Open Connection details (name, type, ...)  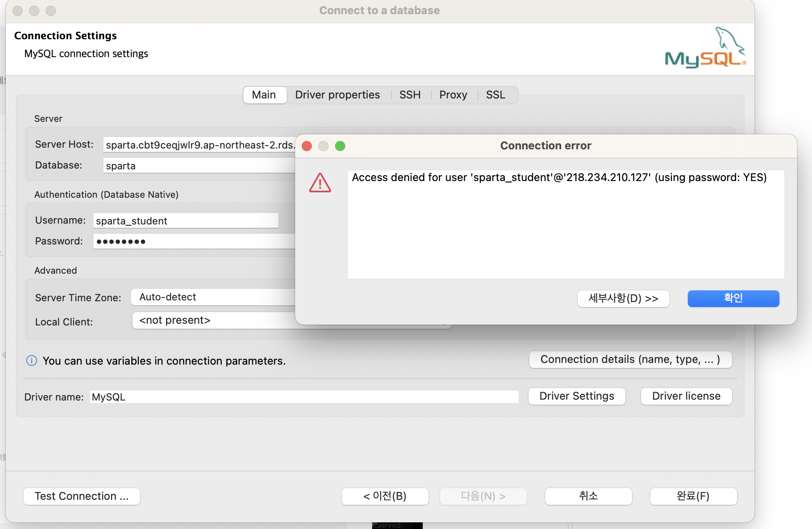click(x=630, y=360)
